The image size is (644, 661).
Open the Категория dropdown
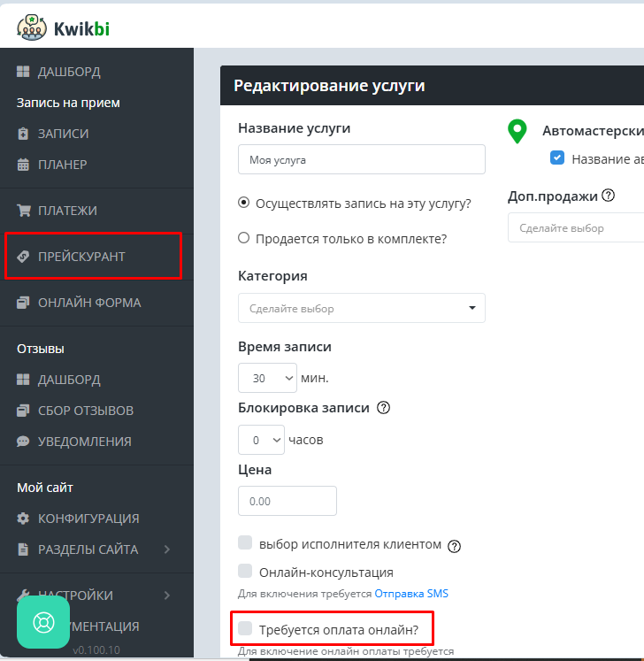click(362, 308)
